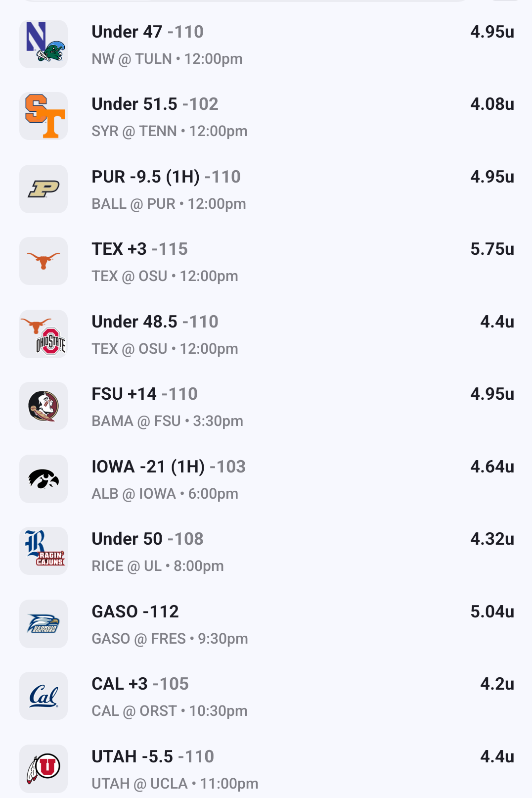532x798 pixels.
Task: Tap the Iowa Hawkeyes logo
Action: (44, 479)
